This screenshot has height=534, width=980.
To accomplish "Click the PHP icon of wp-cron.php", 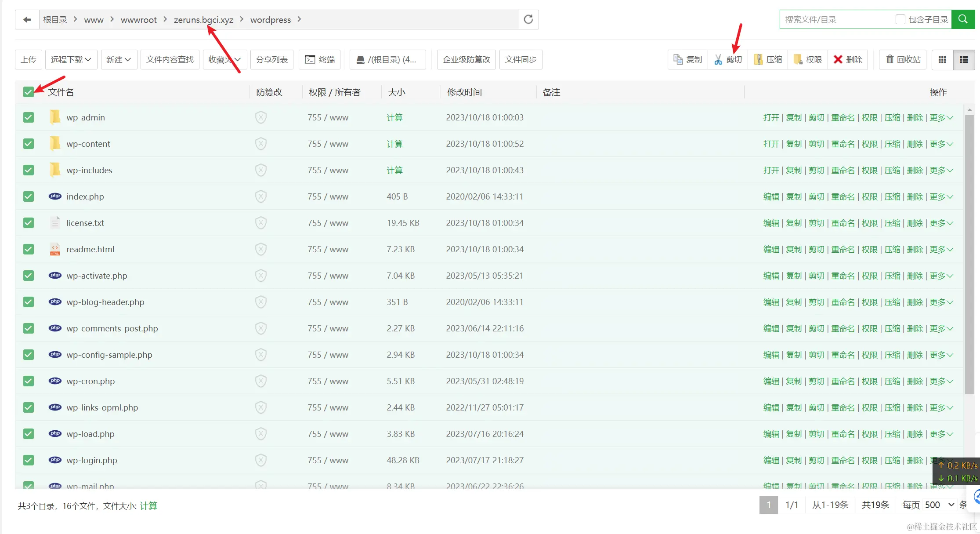I will [x=55, y=381].
